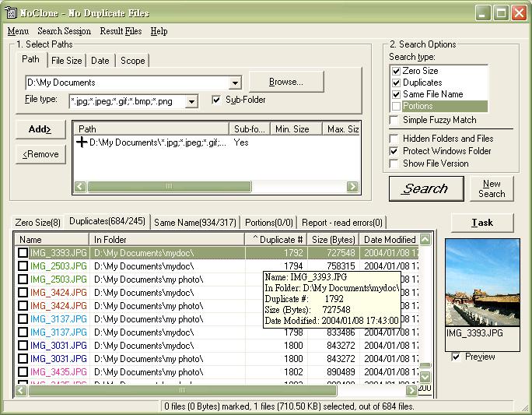The width and height of the screenshot is (532, 415).
Task: Open the Result Files menu
Action: (x=121, y=31)
